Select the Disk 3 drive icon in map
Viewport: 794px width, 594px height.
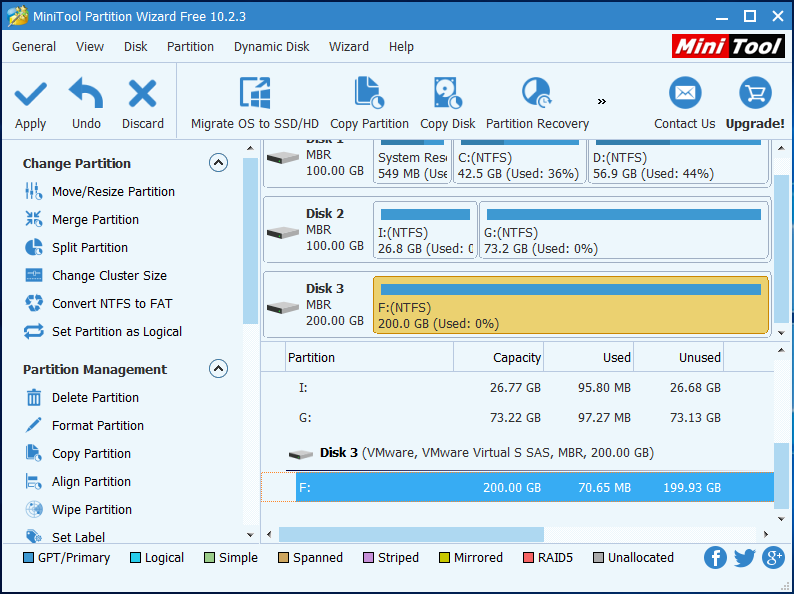(x=283, y=307)
